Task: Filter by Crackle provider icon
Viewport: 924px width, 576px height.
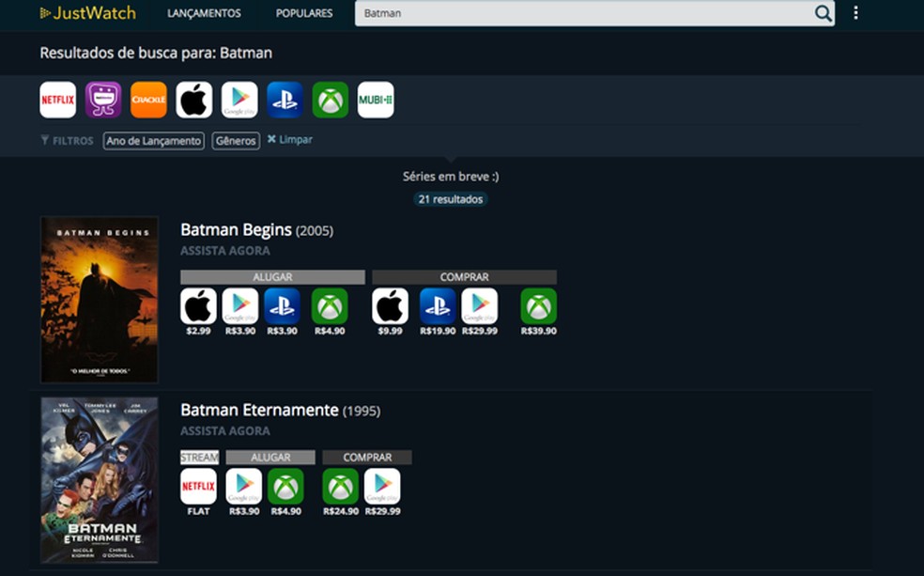Action: coord(148,100)
